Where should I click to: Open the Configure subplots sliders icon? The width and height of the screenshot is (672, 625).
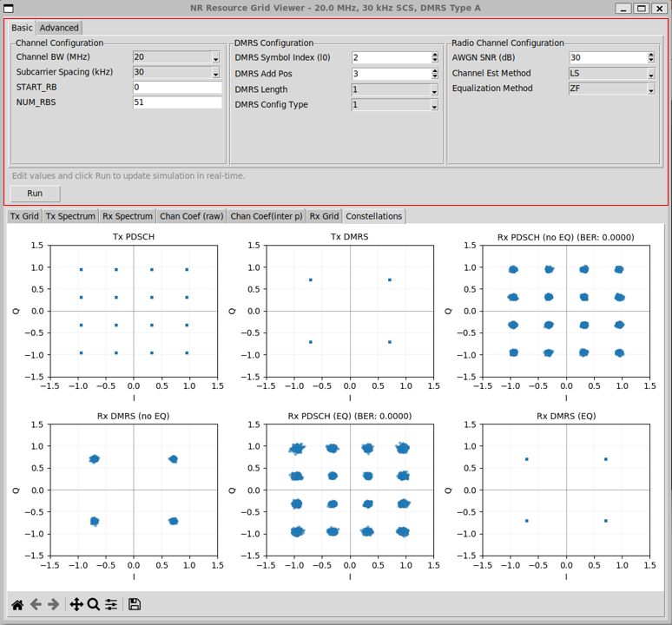pyautogui.click(x=111, y=604)
